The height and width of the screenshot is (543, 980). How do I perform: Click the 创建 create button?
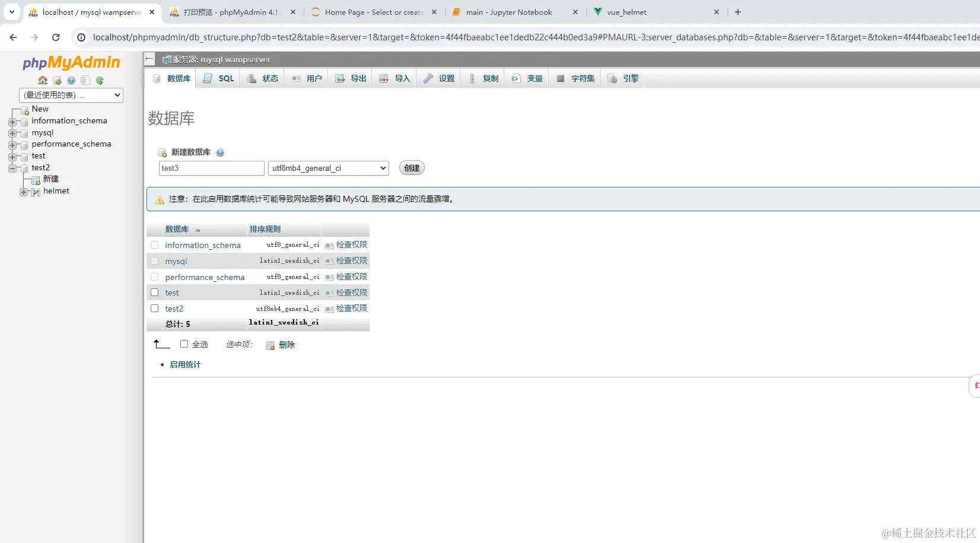pyautogui.click(x=412, y=168)
